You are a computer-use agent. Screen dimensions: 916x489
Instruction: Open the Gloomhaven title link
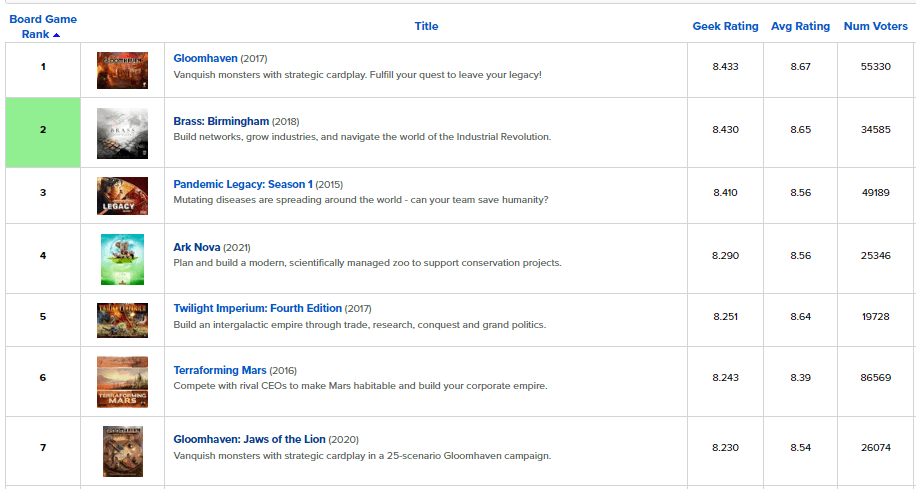(x=206, y=58)
